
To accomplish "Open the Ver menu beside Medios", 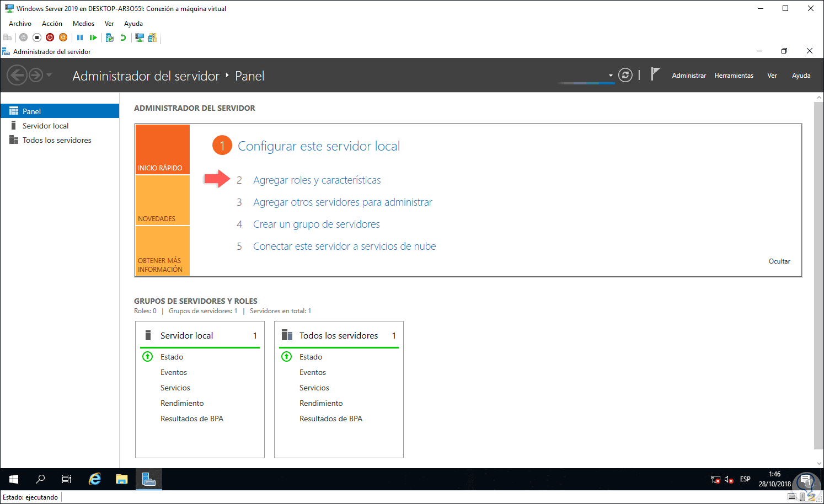I will point(109,24).
